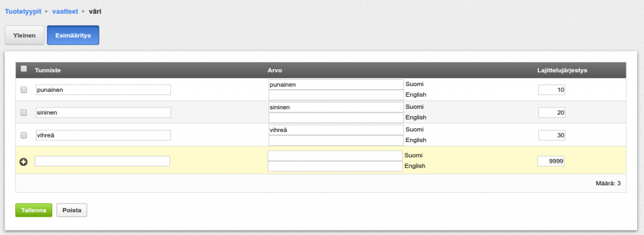Click the Lajittelujärjestys column header
The height and width of the screenshot is (235, 644).
(x=562, y=70)
